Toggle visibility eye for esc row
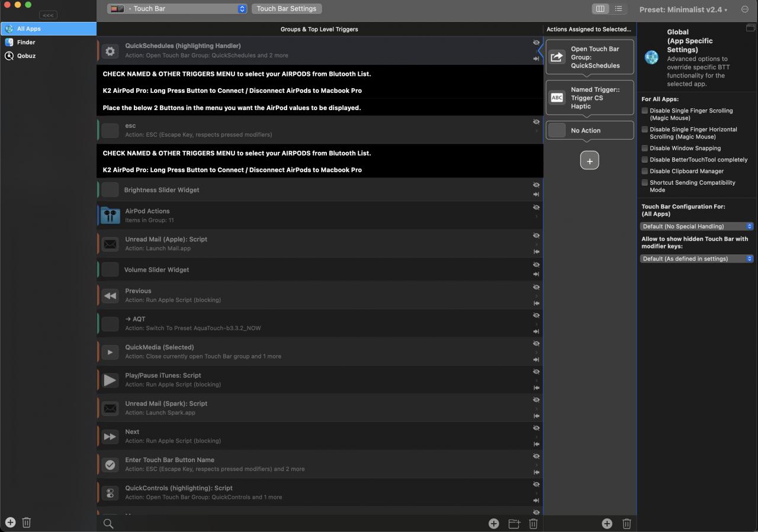 click(536, 122)
